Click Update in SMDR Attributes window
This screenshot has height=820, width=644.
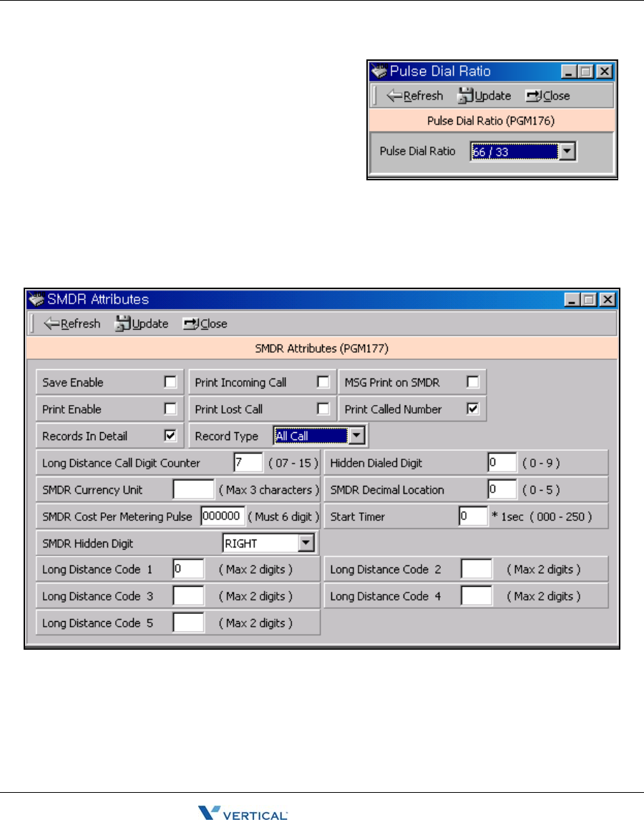coord(142,323)
